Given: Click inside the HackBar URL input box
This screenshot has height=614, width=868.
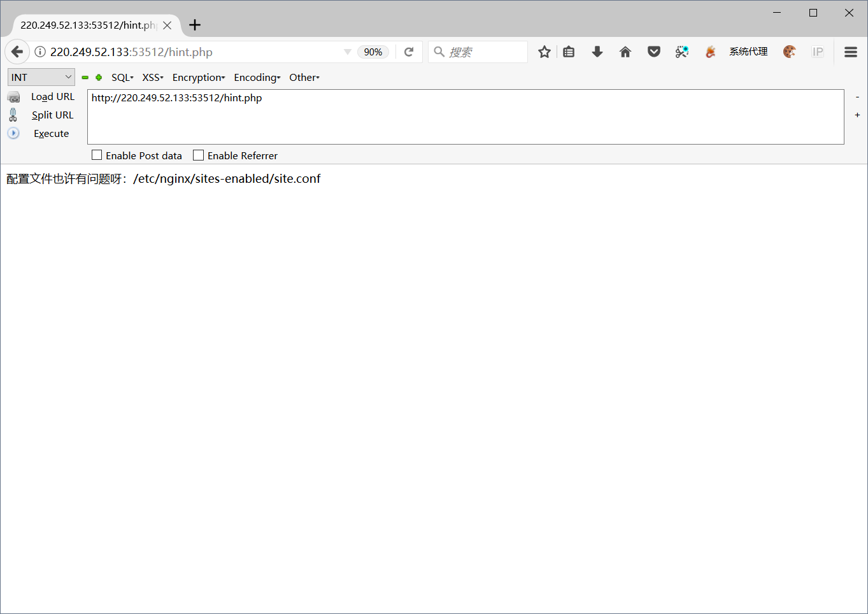Looking at the screenshot, I should click(x=446, y=117).
